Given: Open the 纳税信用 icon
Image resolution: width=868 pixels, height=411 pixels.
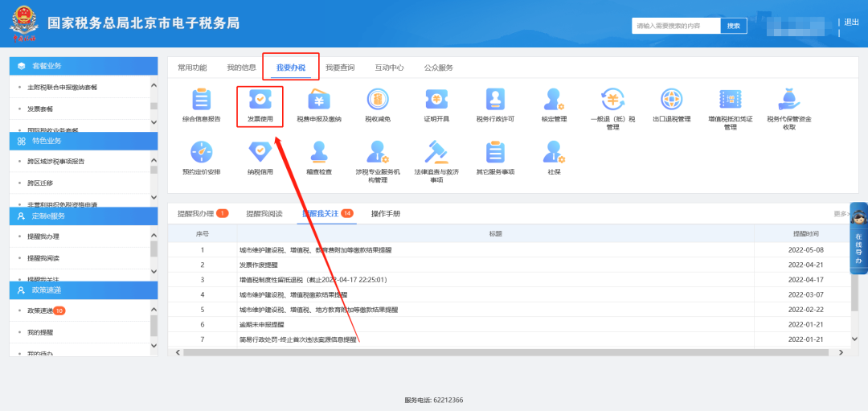Looking at the screenshot, I should click(260, 152).
